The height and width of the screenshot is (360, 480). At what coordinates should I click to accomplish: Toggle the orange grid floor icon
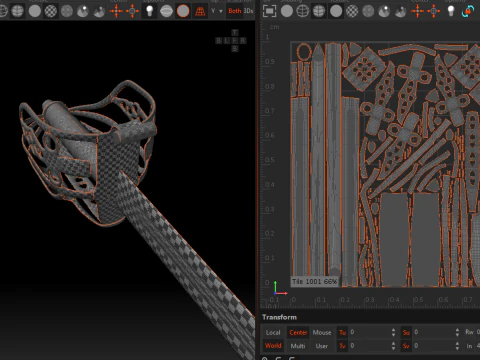pos(200,11)
